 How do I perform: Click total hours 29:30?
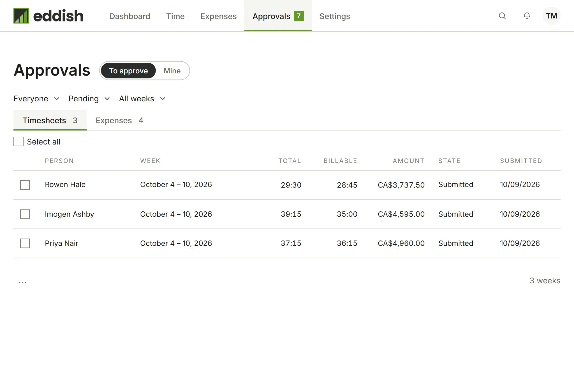tap(291, 185)
